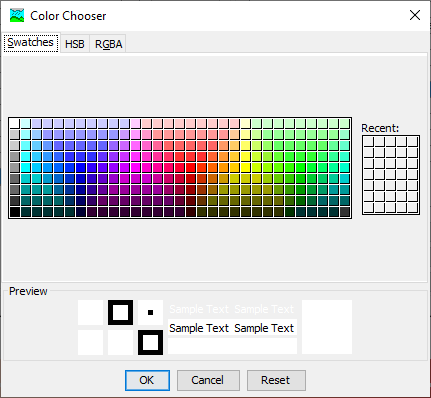Click the large white preview square on the right
431x398 pixels.
click(x=327, y=327)
